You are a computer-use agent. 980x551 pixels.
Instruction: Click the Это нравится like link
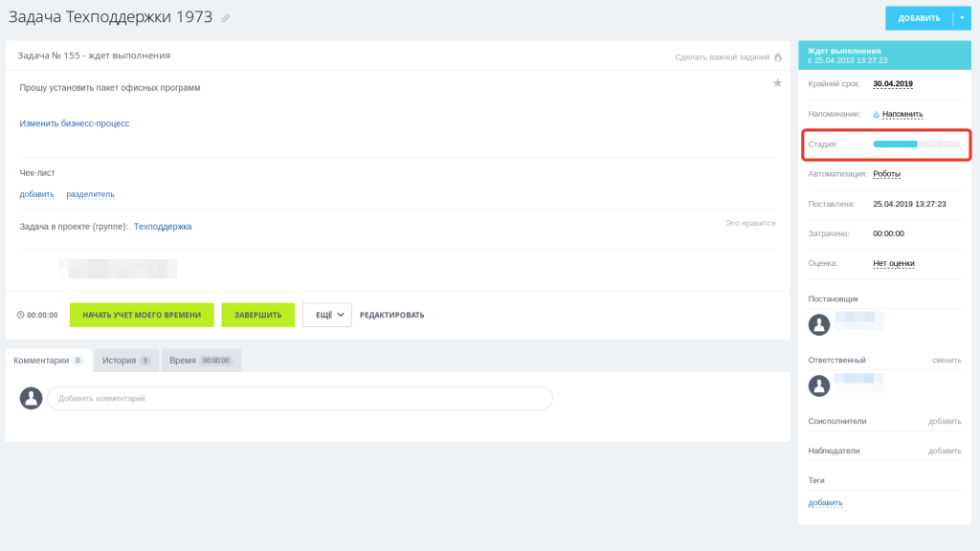pyautogui.click(x=750, y=223)
